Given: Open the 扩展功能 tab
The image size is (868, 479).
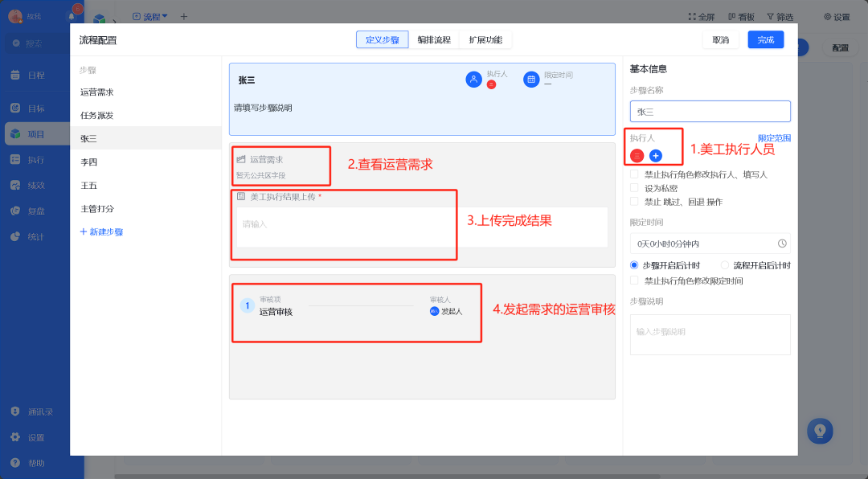Looking at the screenshot, I should point(485,39).
